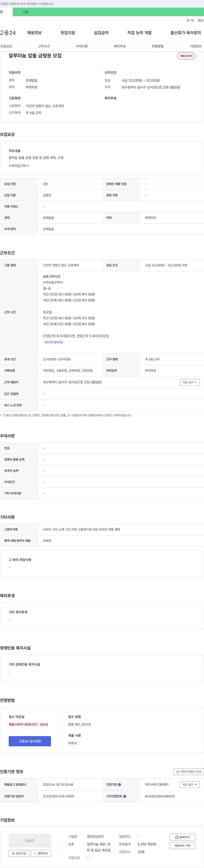Click wage text 시급 10,030원 ~ 10,030원
Screen dimensions: 204x868
140,81
